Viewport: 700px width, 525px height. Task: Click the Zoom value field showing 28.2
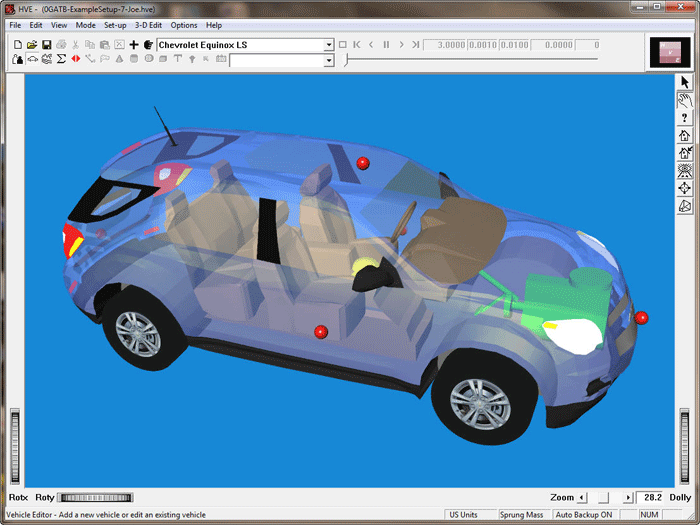pos(651,497)
